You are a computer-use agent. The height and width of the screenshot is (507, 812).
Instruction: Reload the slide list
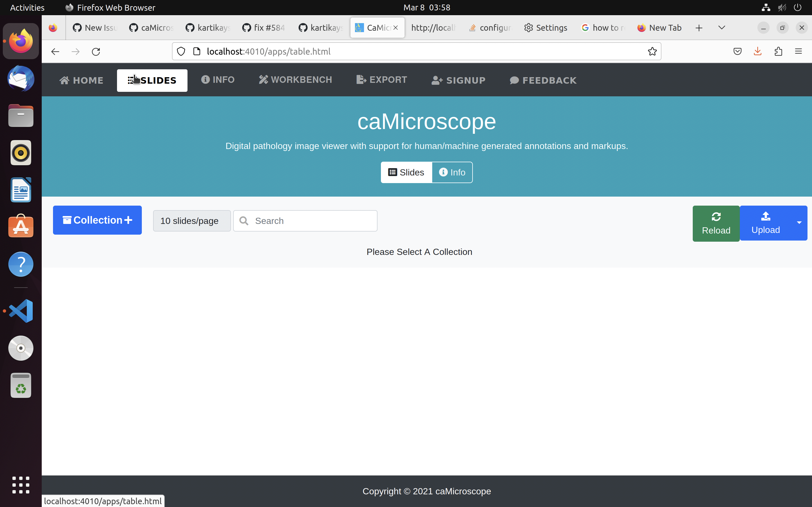pyautogui.click(x=715, y=223)
